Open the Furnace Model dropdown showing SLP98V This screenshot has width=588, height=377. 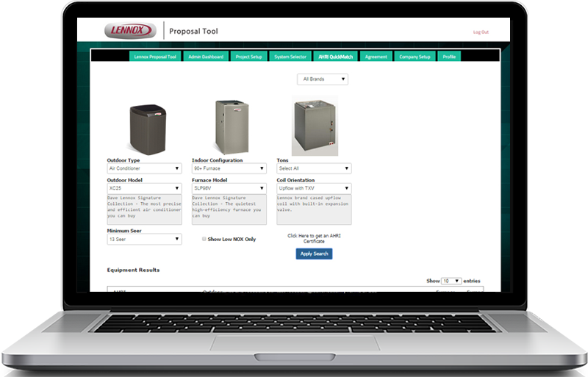[228, 188]
